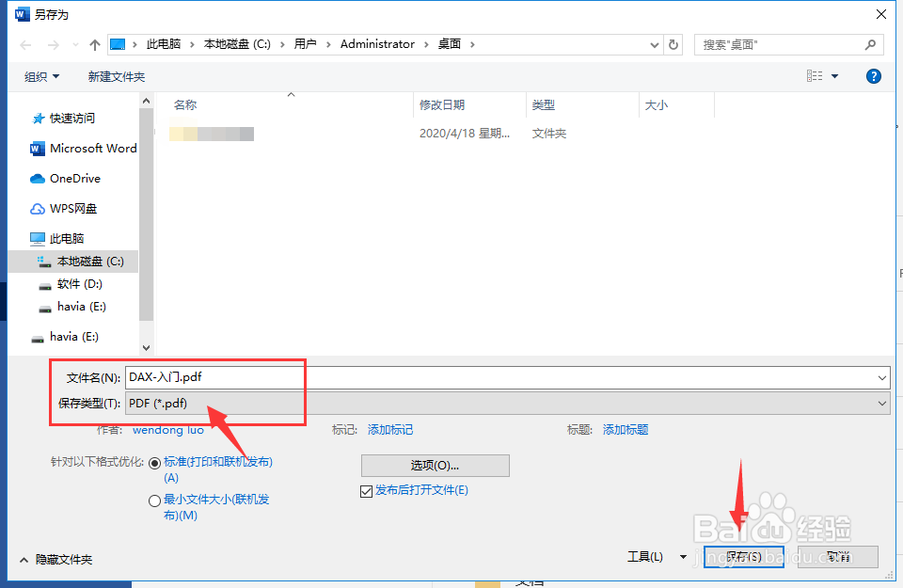Click the 搜索"桌面" search box

(781, 44)
